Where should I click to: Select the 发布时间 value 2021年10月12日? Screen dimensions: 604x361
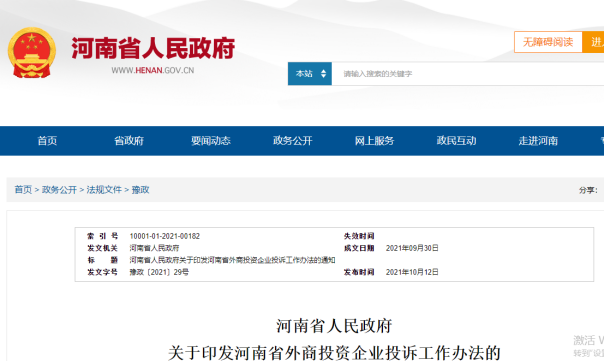point(412,272)
